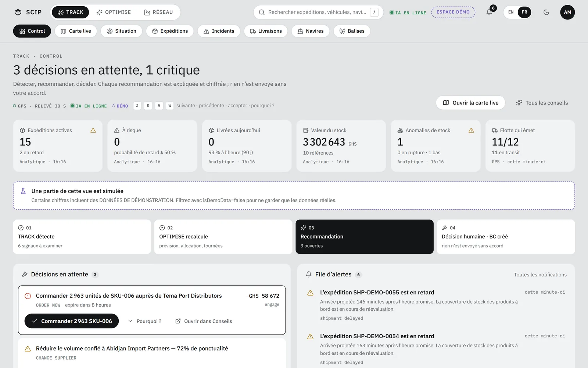Image resolution: width=588 pixels, height=368 pixels.
Task: Click Tous les conseils link
Action: tap(542, 103)
